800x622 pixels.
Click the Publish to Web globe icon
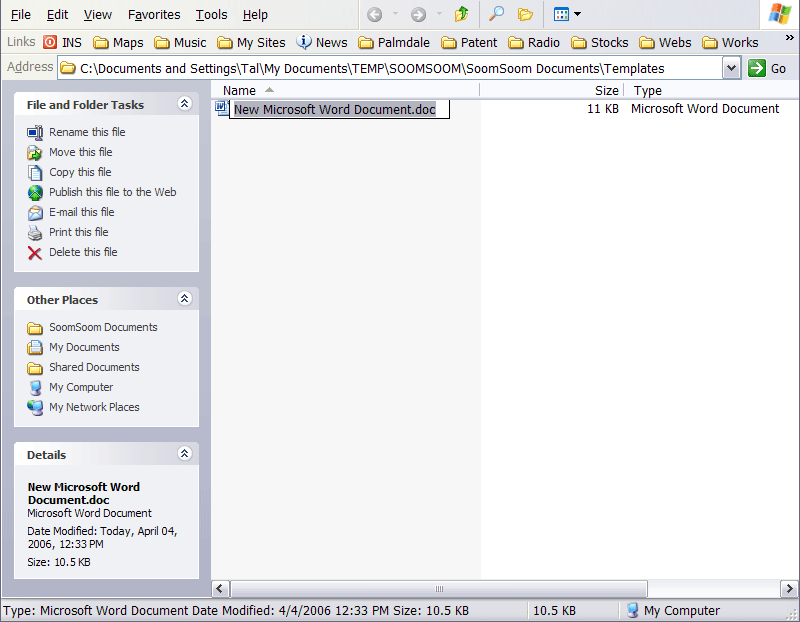[35, 192]
